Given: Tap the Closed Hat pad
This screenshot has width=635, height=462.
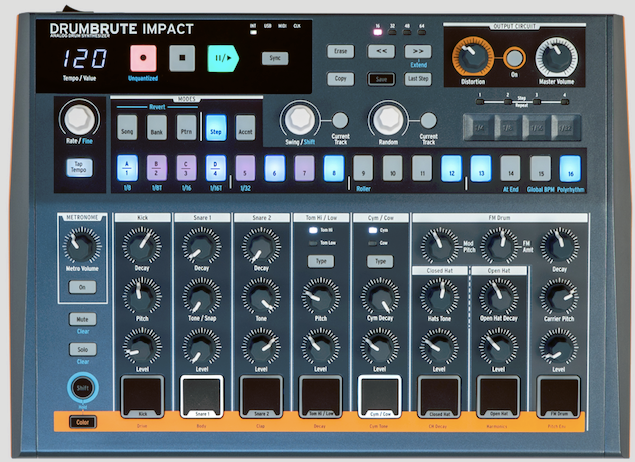Looking at the screenshot, I should pos(439,397).
